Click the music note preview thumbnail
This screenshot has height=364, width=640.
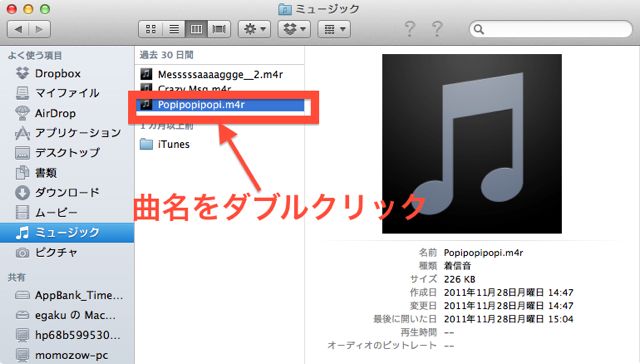(471, 144)
